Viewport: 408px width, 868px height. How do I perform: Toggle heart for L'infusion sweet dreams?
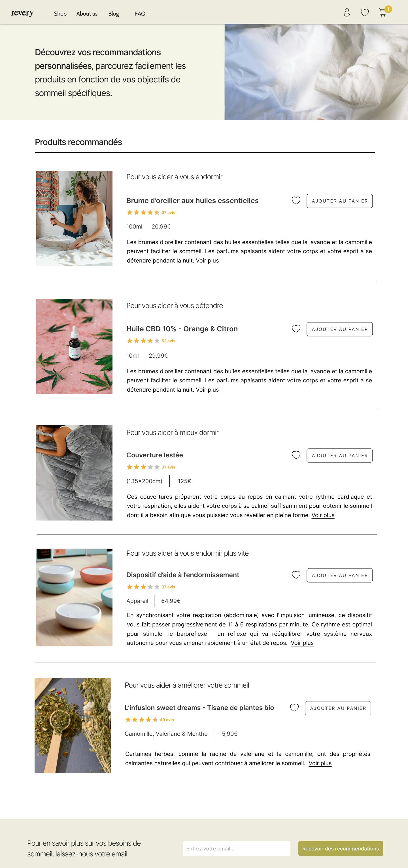pyautogui.click(x=294, y=708)
